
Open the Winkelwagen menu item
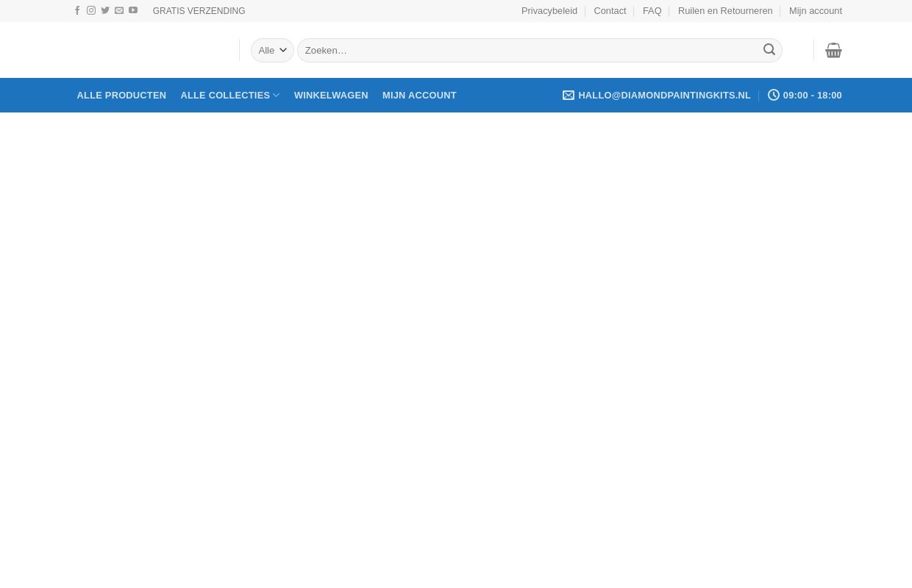pyautogui.click(x=331, y=95)
